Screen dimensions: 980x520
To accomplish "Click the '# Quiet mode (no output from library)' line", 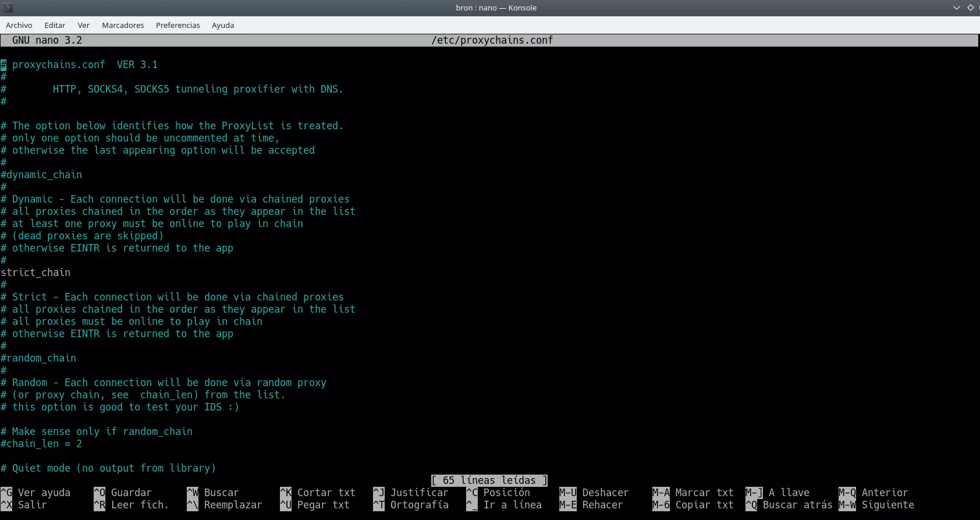I will [108, 468].
